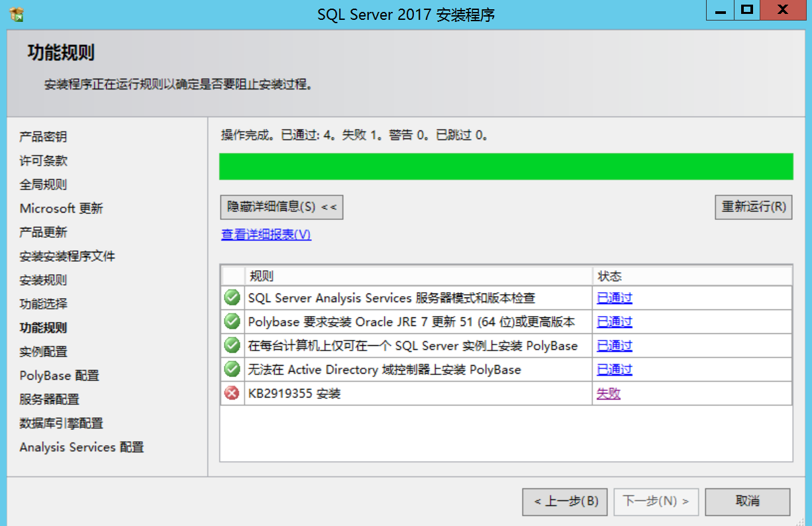Click the green progress bar
Viewport: 812px width, 526px height.
506,166
